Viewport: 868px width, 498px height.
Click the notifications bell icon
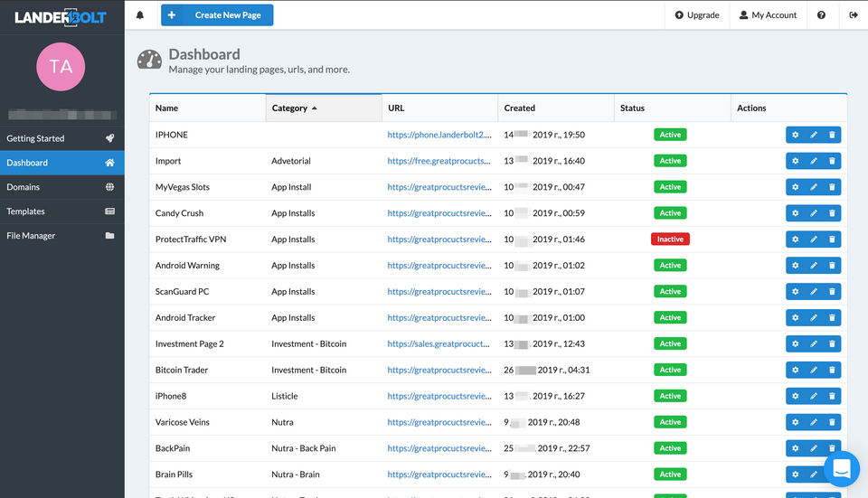140,15
